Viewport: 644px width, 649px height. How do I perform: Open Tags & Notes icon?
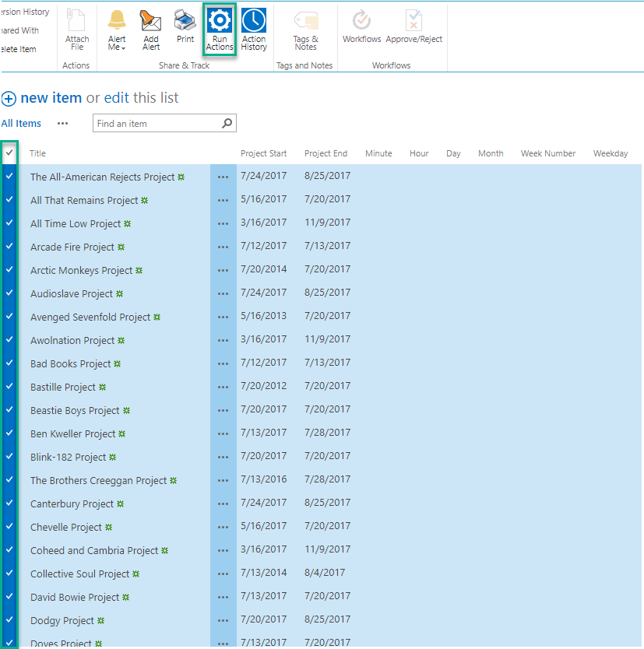[306, 21]
